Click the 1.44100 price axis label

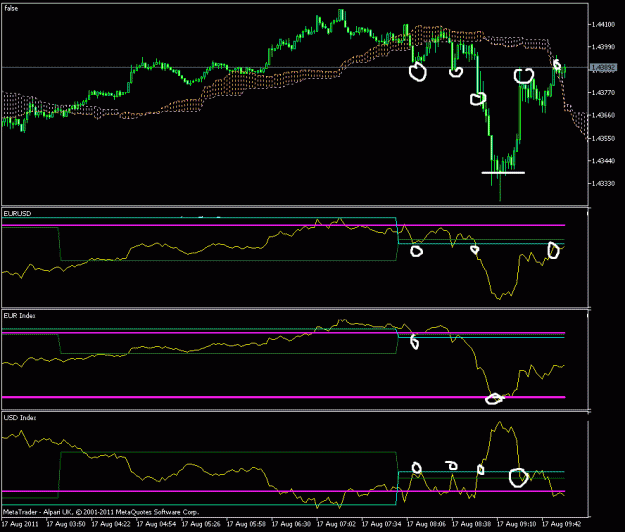603,25
